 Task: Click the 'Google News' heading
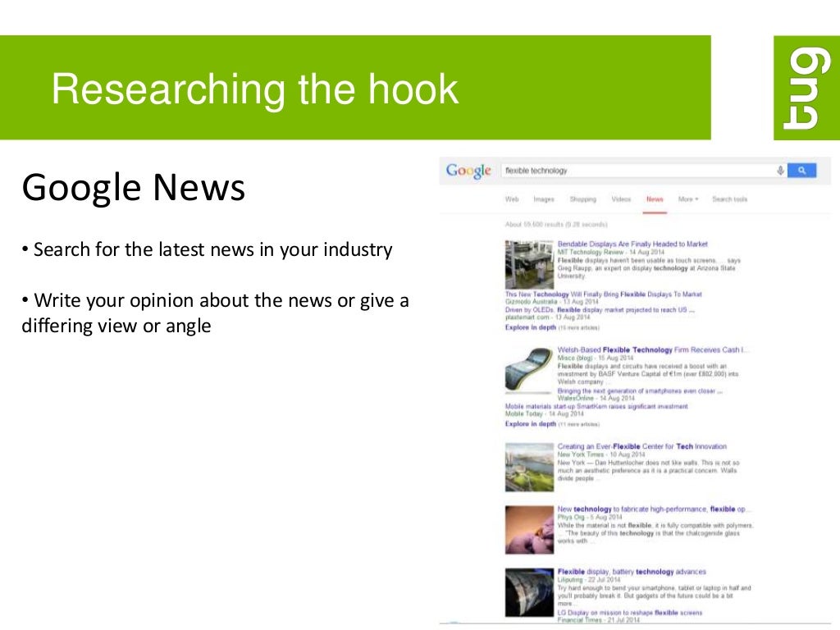[134, 188]
